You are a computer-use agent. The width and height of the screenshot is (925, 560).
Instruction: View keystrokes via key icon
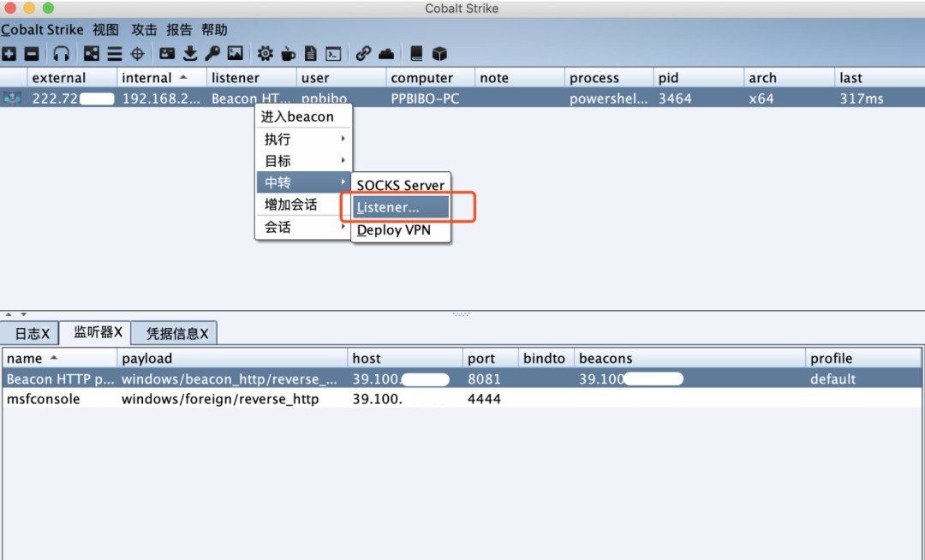click(x=212, y=54)
